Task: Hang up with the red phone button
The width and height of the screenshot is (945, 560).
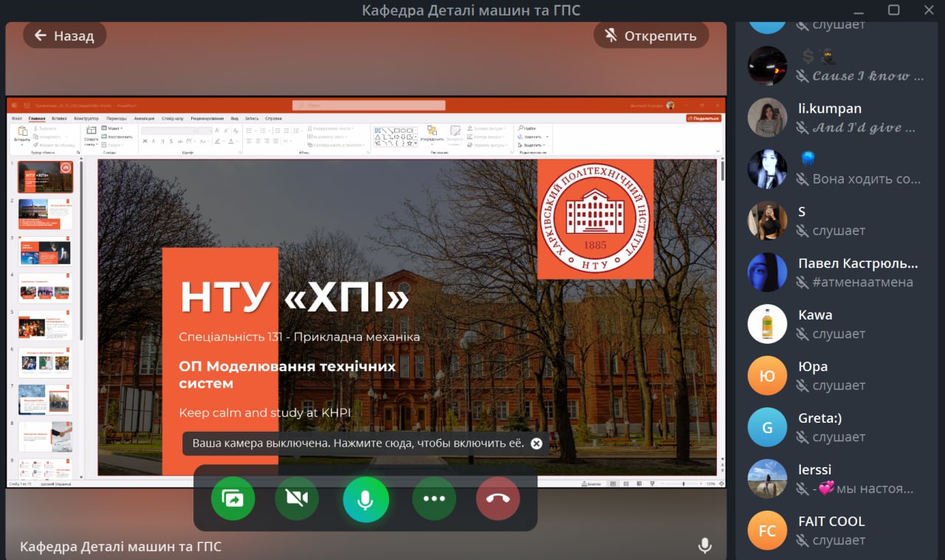Action: tap(498, 499)
